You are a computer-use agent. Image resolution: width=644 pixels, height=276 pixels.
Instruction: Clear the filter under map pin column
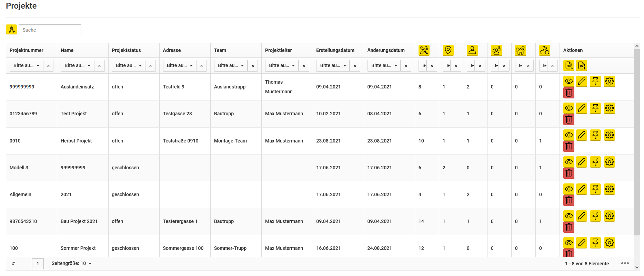pyautogui.click(x=456, y=66)
